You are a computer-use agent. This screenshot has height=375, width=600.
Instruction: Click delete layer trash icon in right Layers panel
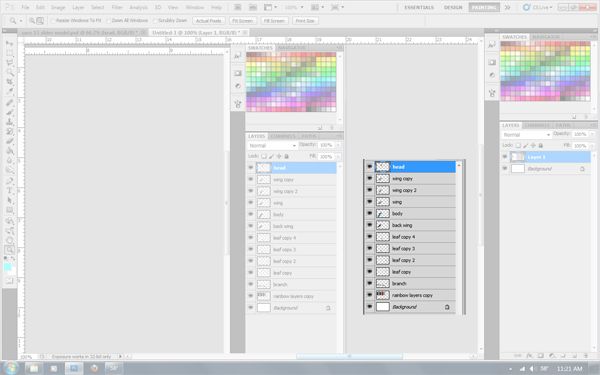pyautogui.click(x=585, y=355)
